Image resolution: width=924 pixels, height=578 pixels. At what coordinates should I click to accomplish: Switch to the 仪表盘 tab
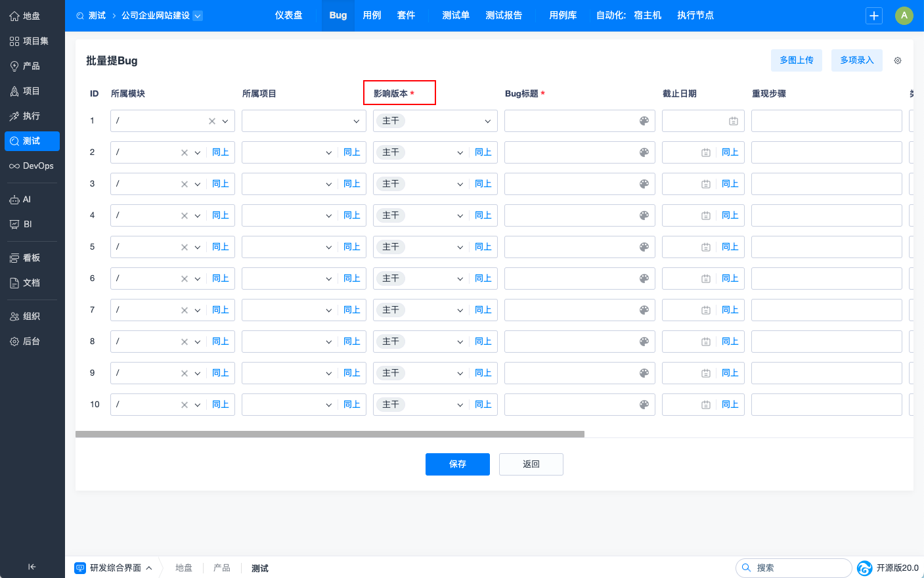pos(289,16)
